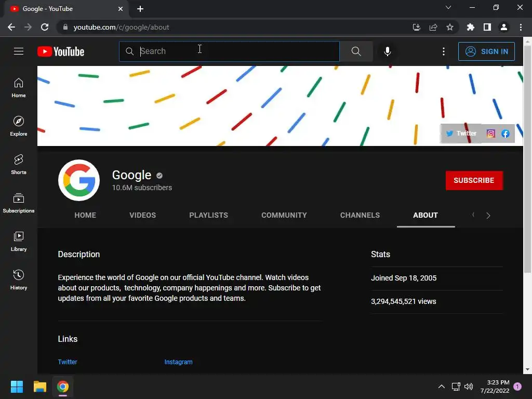Click 'Joined Sep 18, 2005' text
Viewport: 532px width, 399px height.
(x=404, y=278)
